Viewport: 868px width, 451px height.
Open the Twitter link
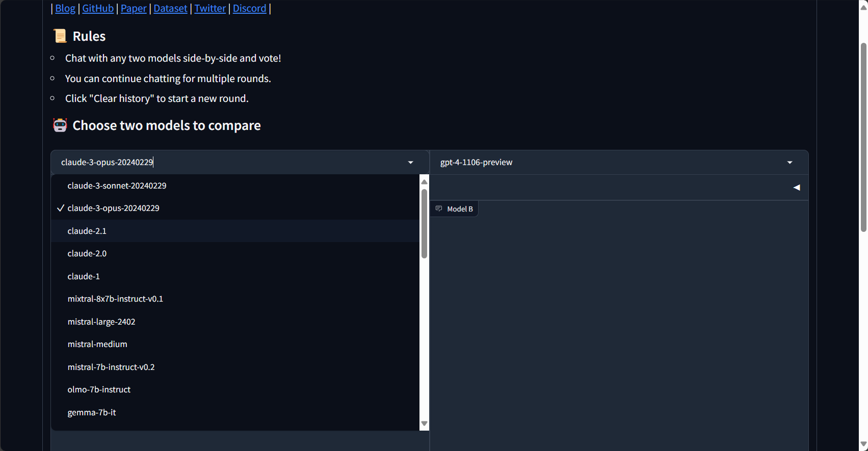click(210, 8)
